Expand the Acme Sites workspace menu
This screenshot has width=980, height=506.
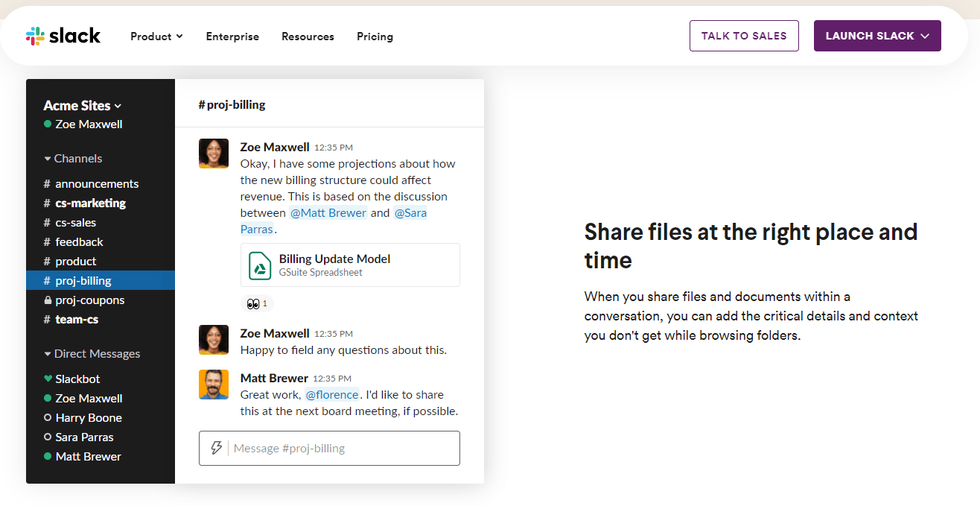pyautogui.click(x=83, y=106)
